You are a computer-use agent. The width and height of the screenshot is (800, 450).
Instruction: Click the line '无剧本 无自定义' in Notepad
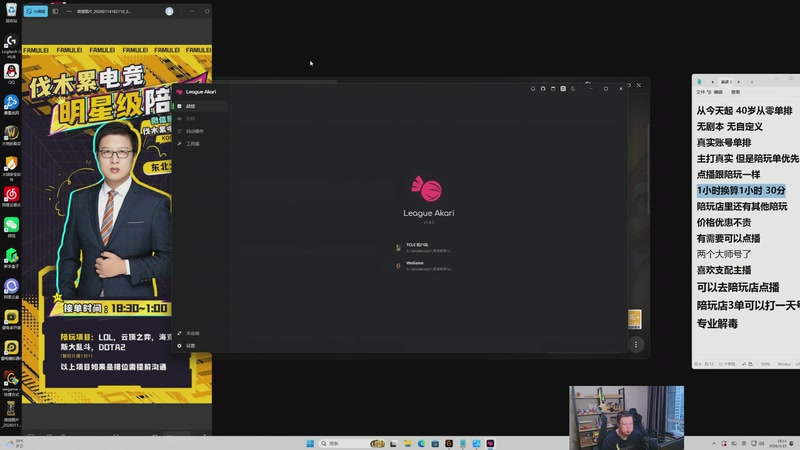(730, 127)
